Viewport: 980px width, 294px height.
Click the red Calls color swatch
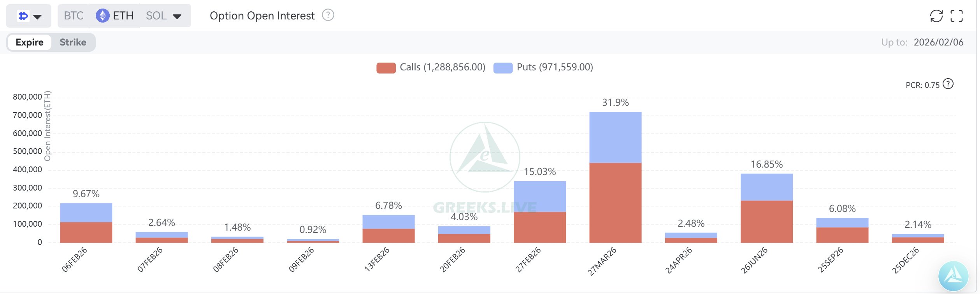pyautogui.click(x=386, y=68)
